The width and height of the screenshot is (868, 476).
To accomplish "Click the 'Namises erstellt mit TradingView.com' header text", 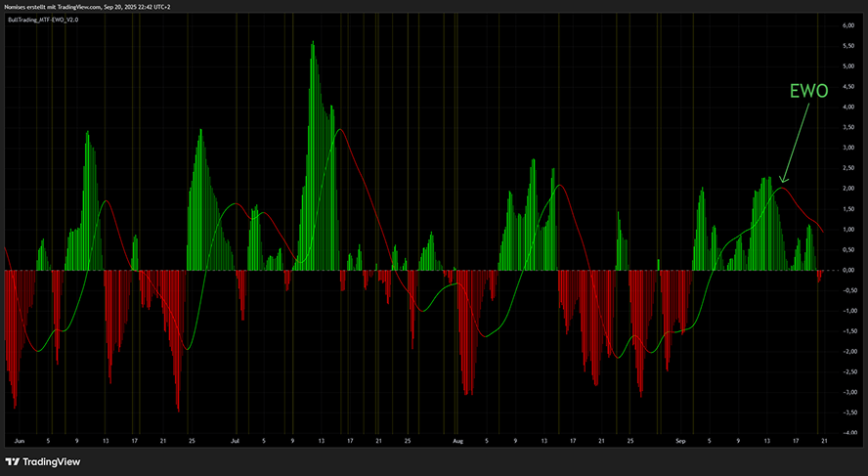I will (x=60, y=6).
